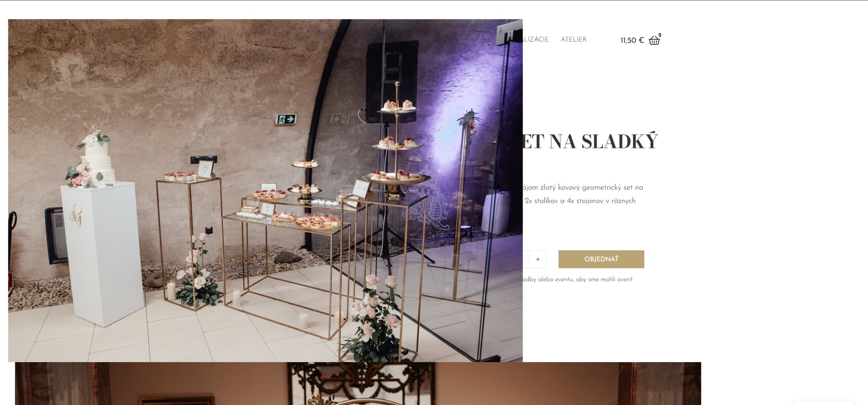Focus the quantity input beside the plus

pyautogui.click(x=526, y=259)
